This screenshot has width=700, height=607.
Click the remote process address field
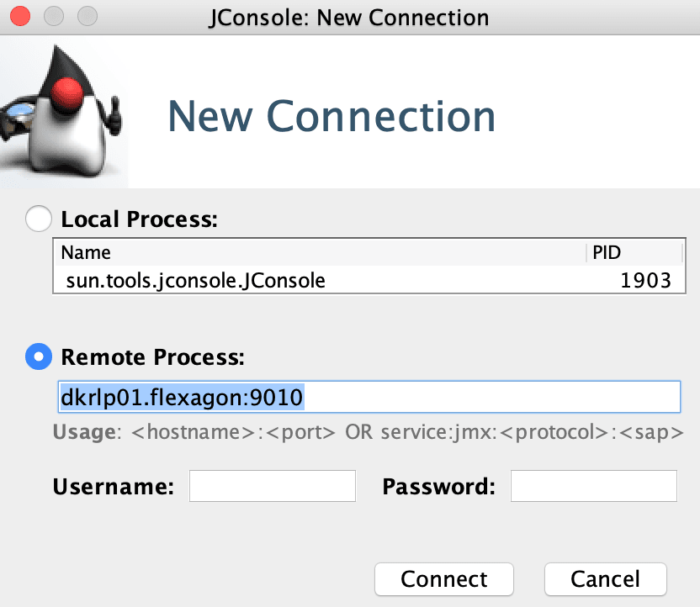pyautogui.click(x=369, y=397)
